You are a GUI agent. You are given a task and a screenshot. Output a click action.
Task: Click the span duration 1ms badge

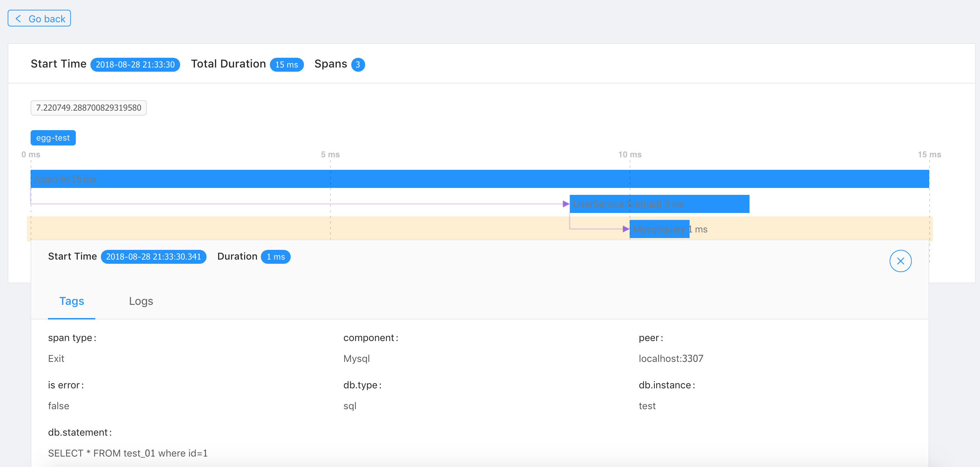(277, 257)
